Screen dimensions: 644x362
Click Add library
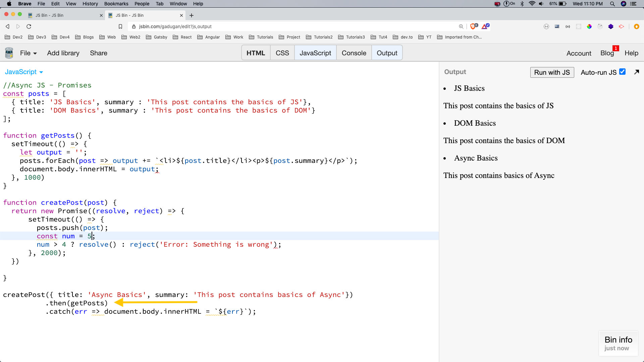(x=63, y=53)
